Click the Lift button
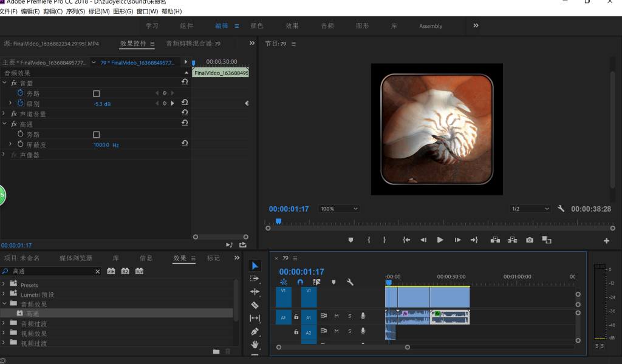Image resolution: width=622 pixels, height=364 pixels. [x=495, y=240]
